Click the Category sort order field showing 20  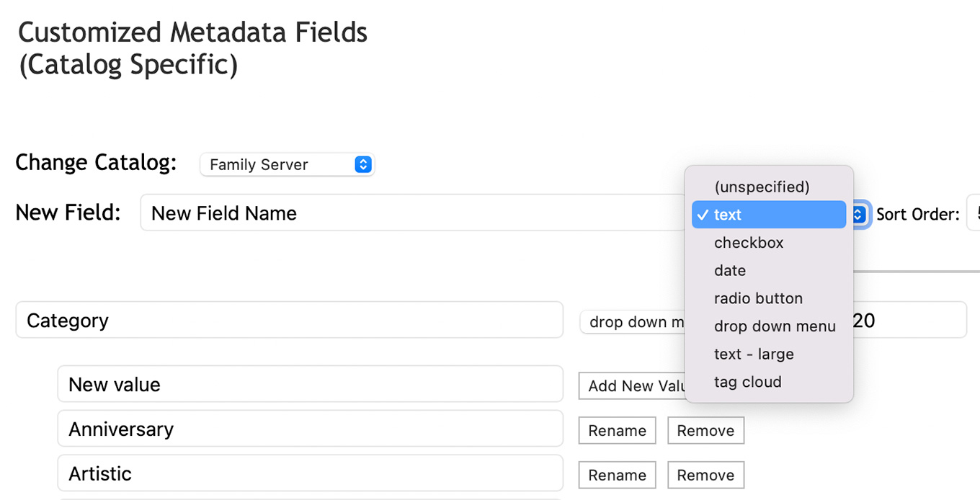[909, 320]
